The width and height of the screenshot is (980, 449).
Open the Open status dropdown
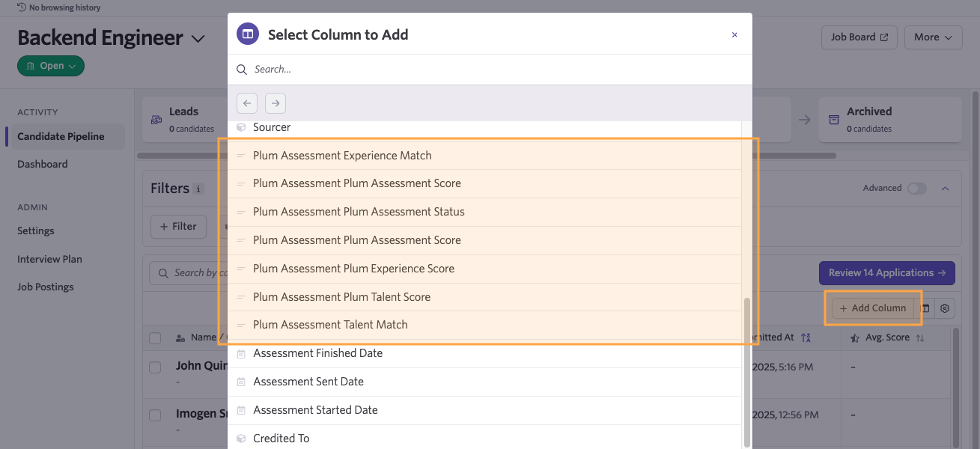(50, 66)
